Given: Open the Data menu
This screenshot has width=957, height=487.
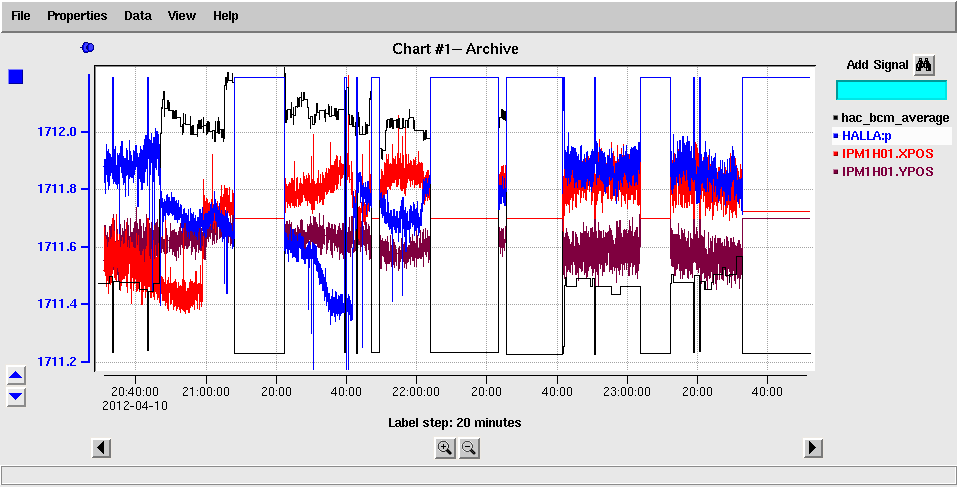Looking at the screenshot, I should point(138,16).
